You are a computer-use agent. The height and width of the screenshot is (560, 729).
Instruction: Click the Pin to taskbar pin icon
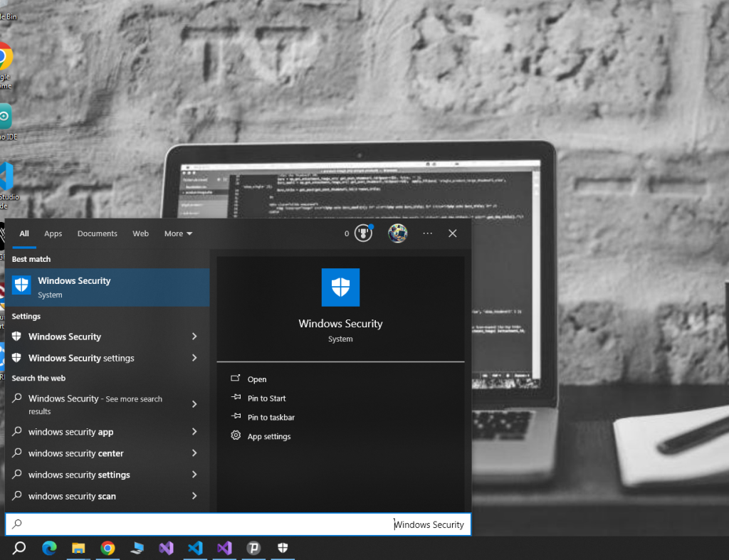click(236, 416)
